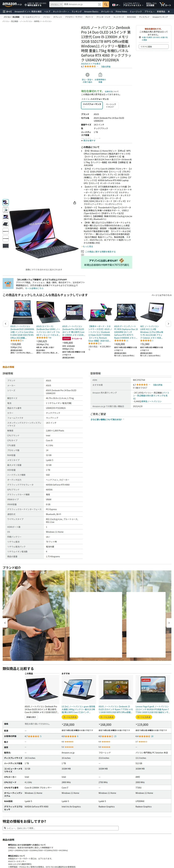Click the brand introduction carousel right arrow
Screen dimensions: 174x868
tap(169, 623)
